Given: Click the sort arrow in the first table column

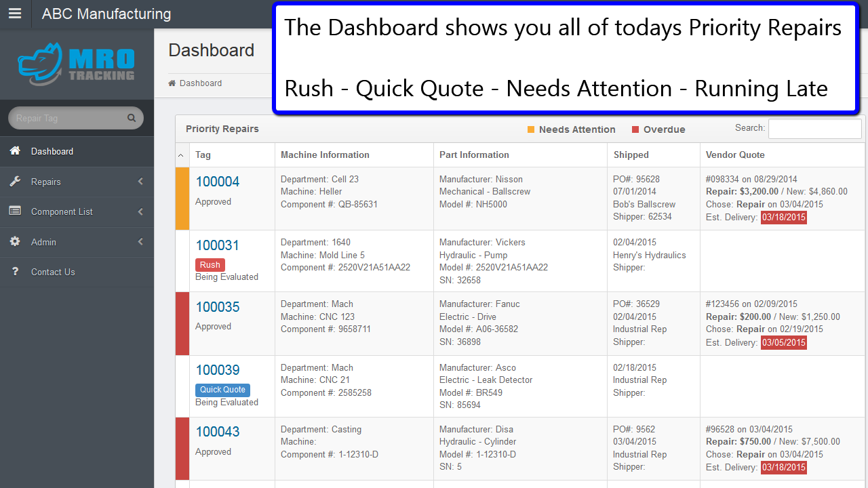Looking at the screenshot, I should [x=180, y=155].
